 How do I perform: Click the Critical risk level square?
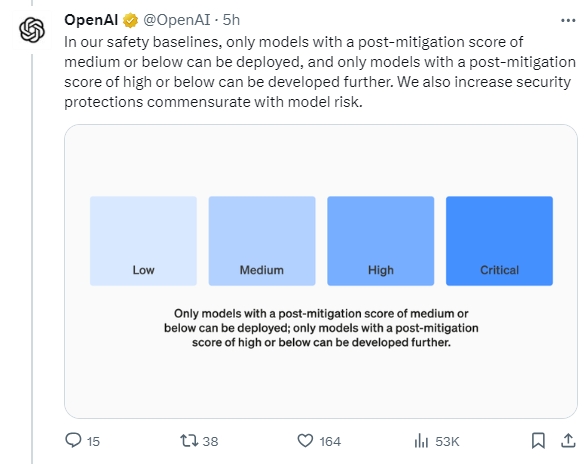coord(499,241)
